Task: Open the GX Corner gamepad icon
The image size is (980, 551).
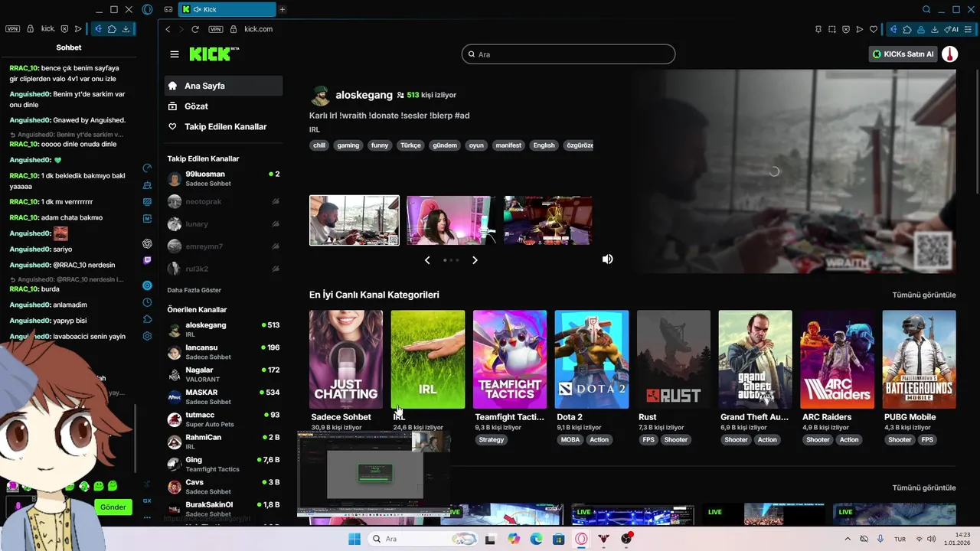Action: 168,9
